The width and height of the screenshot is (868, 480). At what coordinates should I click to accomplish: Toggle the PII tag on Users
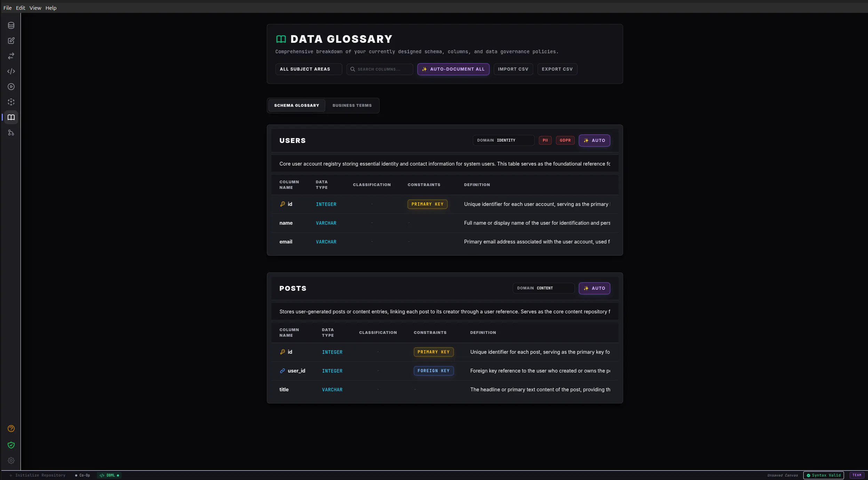[x=545, y=140]
